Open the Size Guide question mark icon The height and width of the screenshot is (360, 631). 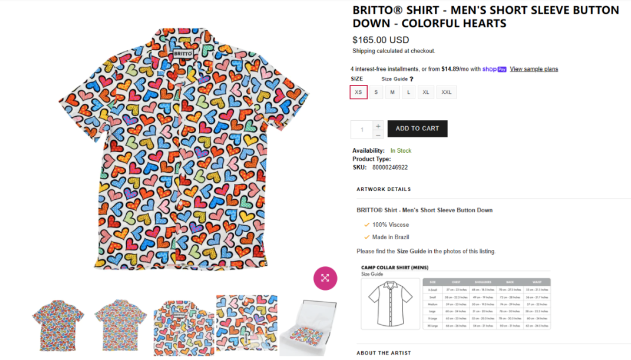pyautogui.click(x=411, y=79)
